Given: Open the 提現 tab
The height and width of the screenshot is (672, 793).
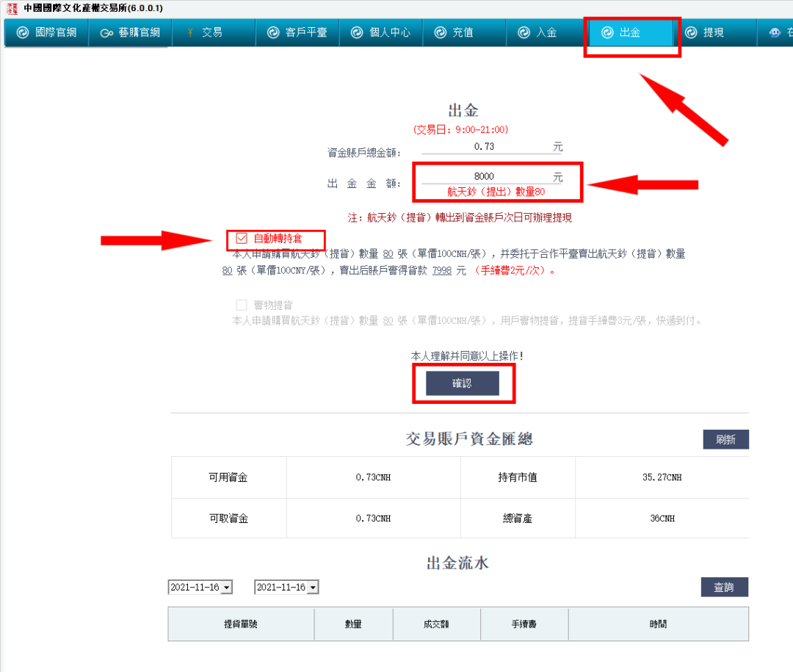Looking at the screenshot, I should point(714,32).
